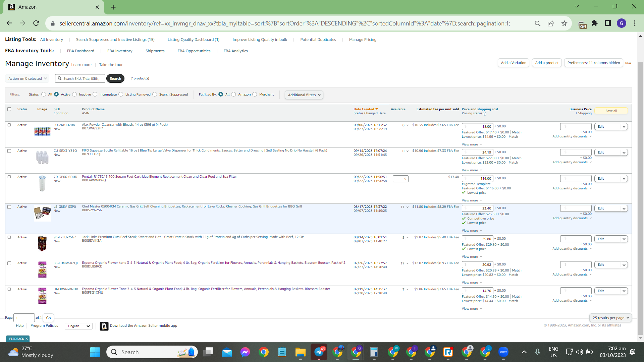Click the Amazon app icon in footer
The width and height of the screenshot is (644, 362).
click(104, 326)
